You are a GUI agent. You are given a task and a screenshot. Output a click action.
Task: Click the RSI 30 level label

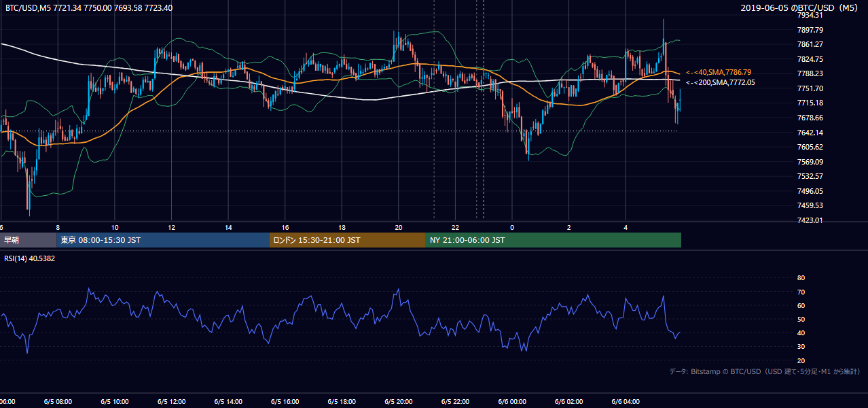(801, 347)
